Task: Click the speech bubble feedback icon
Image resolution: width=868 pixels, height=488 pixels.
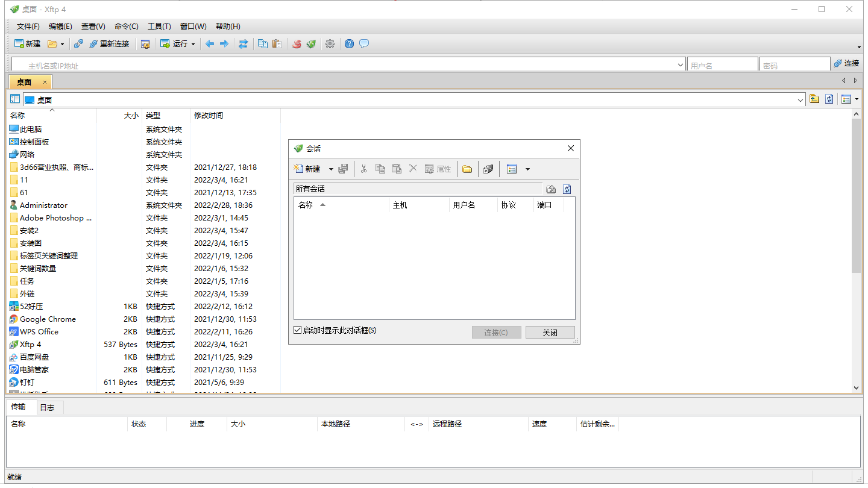Action: coord(364,44)
